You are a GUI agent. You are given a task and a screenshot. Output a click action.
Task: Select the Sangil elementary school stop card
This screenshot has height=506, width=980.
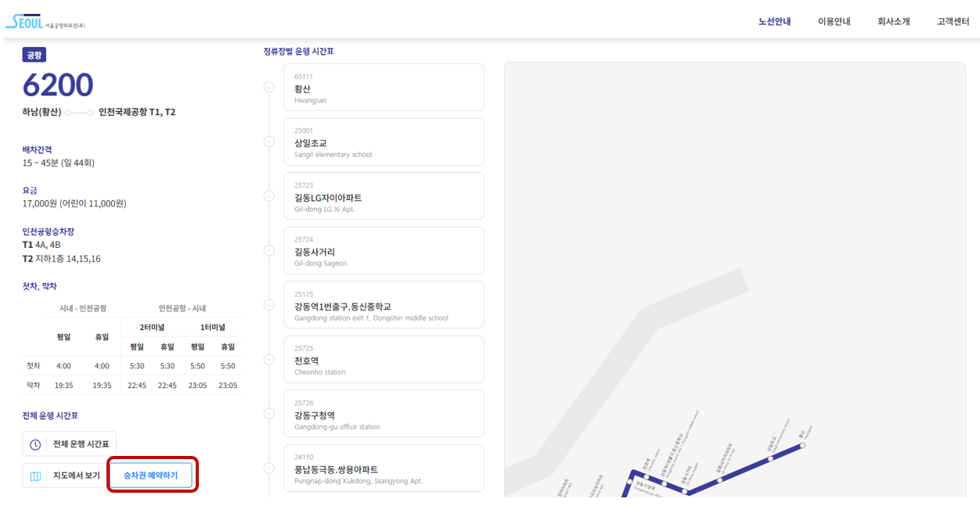384,142
